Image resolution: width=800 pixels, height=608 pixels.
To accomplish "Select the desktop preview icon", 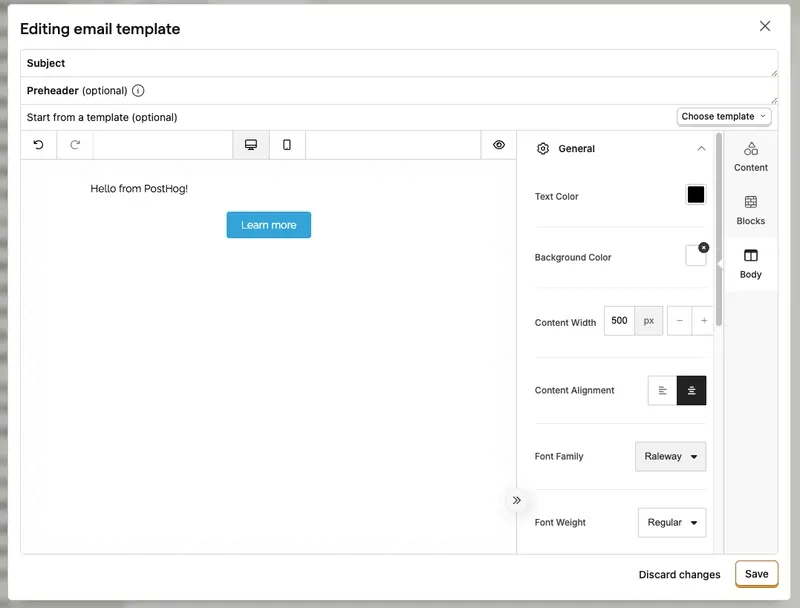I will click(x=250, y=144).
